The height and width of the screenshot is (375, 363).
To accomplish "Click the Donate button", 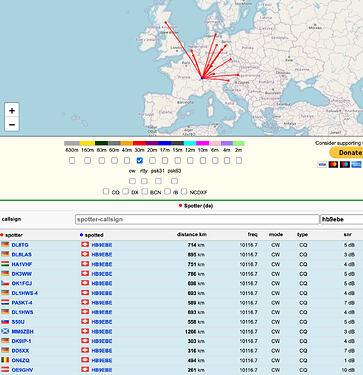I will pos(347,152).
